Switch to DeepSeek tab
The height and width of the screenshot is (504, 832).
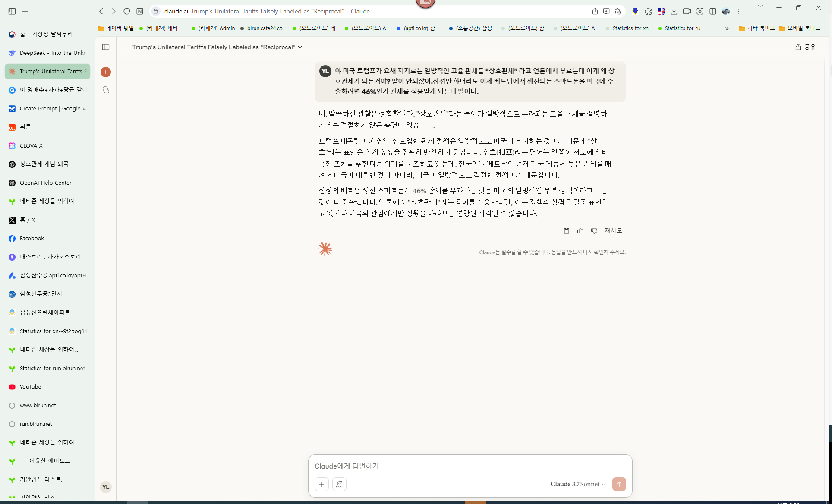click(x=47, y=53)
